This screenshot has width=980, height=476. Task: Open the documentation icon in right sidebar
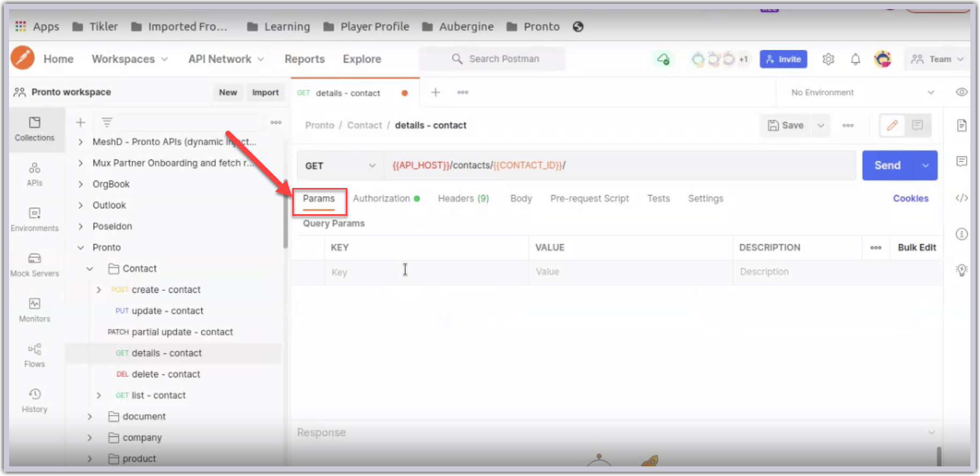coord(961,125)
